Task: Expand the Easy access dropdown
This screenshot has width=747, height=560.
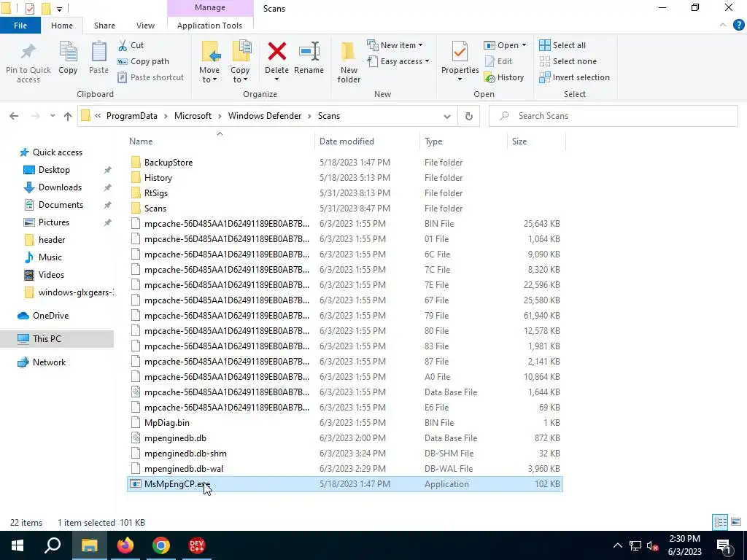Action: (x=398, y=61)
